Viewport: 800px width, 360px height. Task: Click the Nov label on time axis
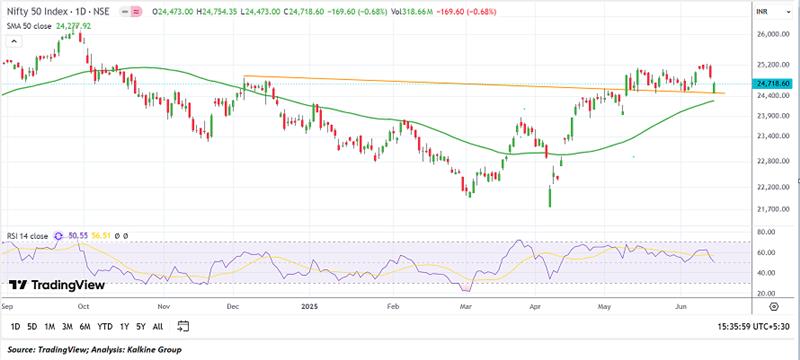[x=164, y=306]
